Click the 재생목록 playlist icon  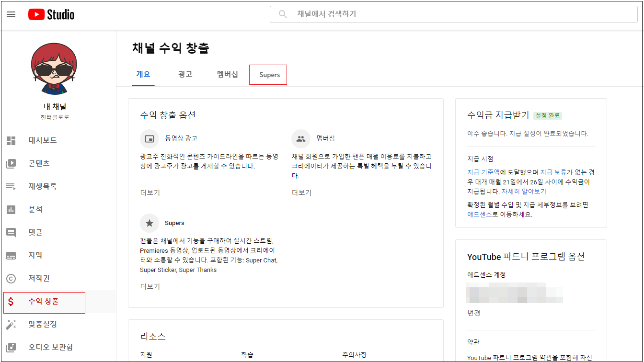pos(11,186)
